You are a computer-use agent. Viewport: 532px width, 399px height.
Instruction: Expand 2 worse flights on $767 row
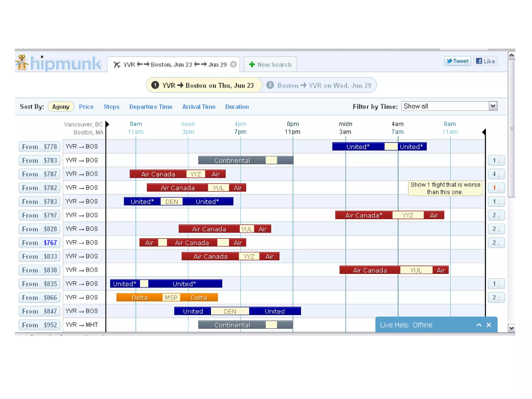(496, 243)
